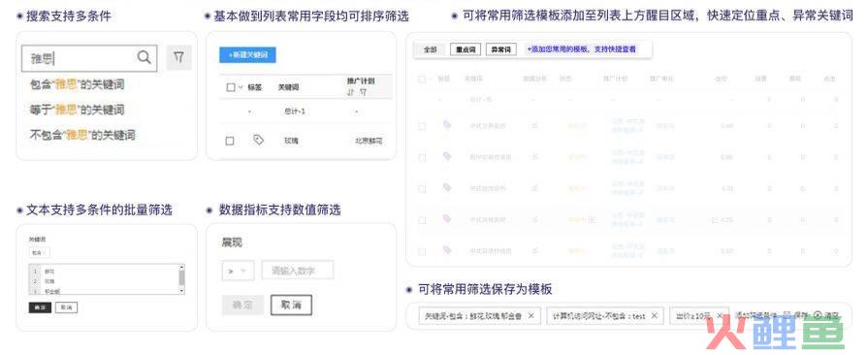Click the magnifier icon in the 雅思 search box
Viewport: 868px width, 355px height.
click(x=144, y=57)
